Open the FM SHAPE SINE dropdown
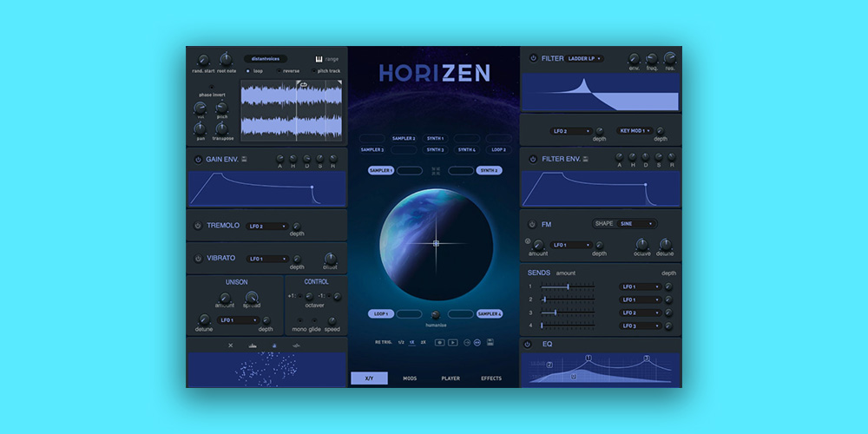This screenshot has height=434, width=868. pos(636,223)
